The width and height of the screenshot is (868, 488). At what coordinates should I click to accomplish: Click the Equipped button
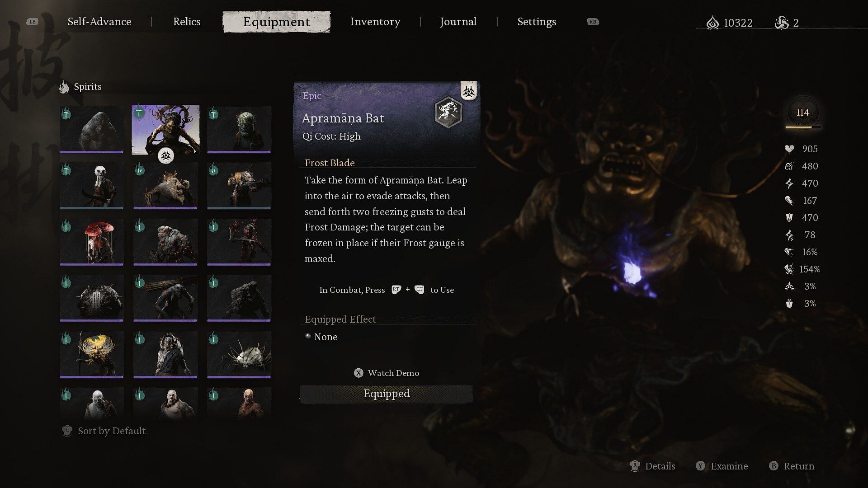[387, 393]
